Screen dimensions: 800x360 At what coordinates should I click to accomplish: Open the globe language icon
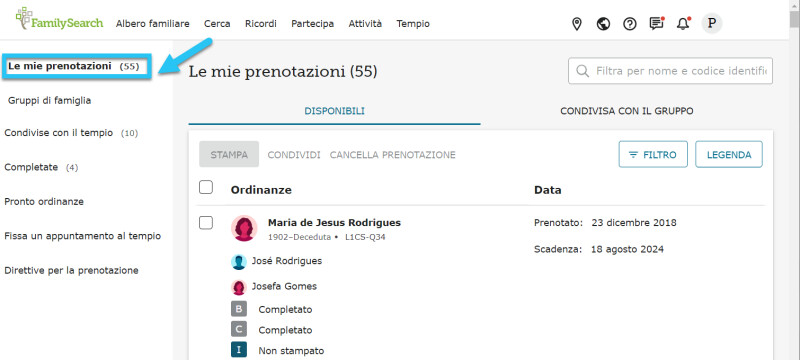604,24
